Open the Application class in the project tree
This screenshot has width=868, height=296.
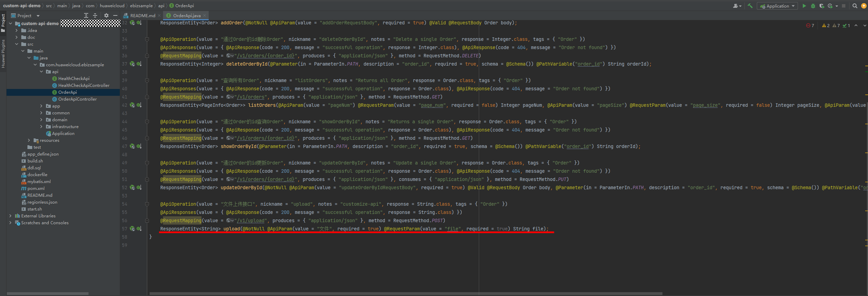tap(63, 134)
